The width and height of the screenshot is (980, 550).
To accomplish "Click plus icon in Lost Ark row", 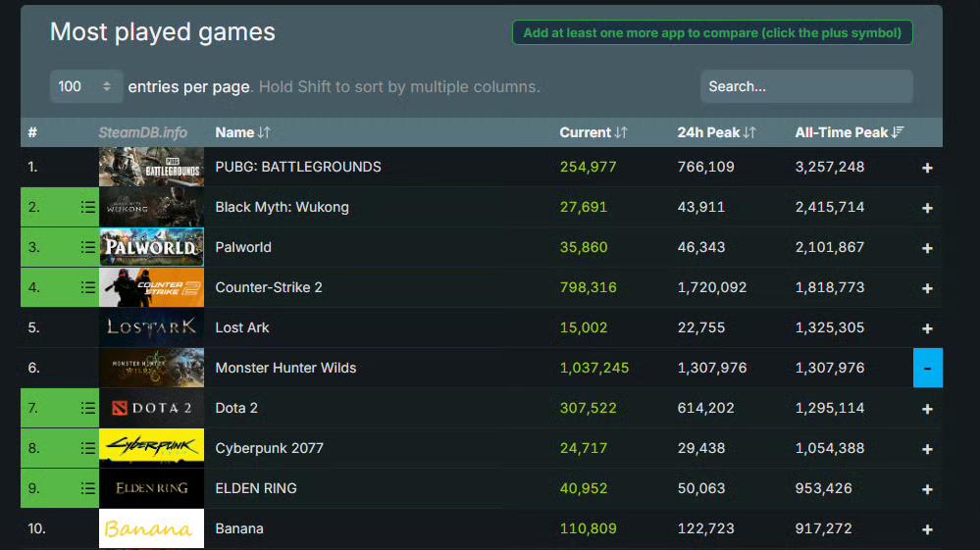I will (x=927, y=328).
